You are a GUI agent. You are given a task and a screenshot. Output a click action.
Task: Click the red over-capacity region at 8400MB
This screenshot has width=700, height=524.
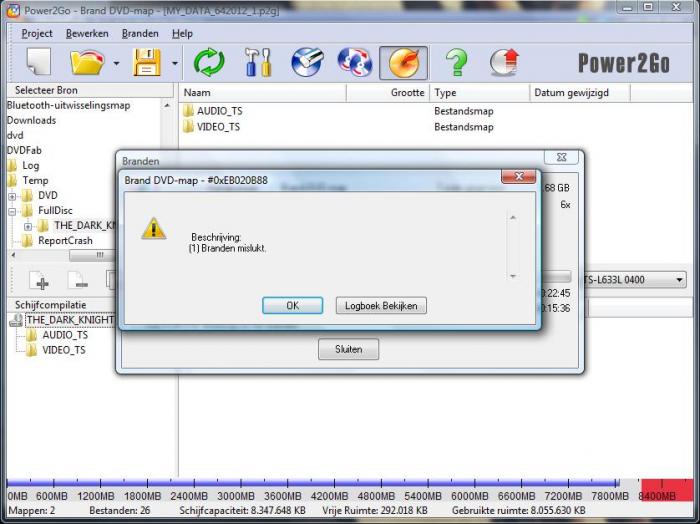point(667,490)
